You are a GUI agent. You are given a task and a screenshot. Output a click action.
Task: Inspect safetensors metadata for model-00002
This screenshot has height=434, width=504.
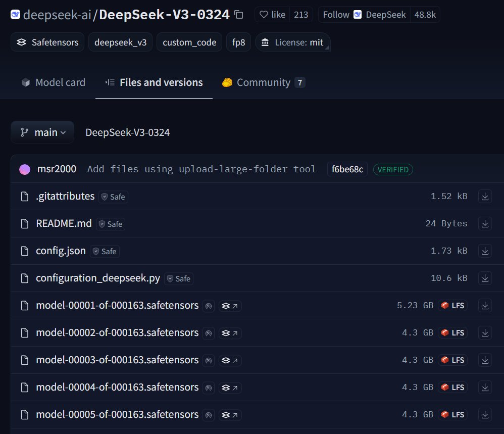click(230, 333)
